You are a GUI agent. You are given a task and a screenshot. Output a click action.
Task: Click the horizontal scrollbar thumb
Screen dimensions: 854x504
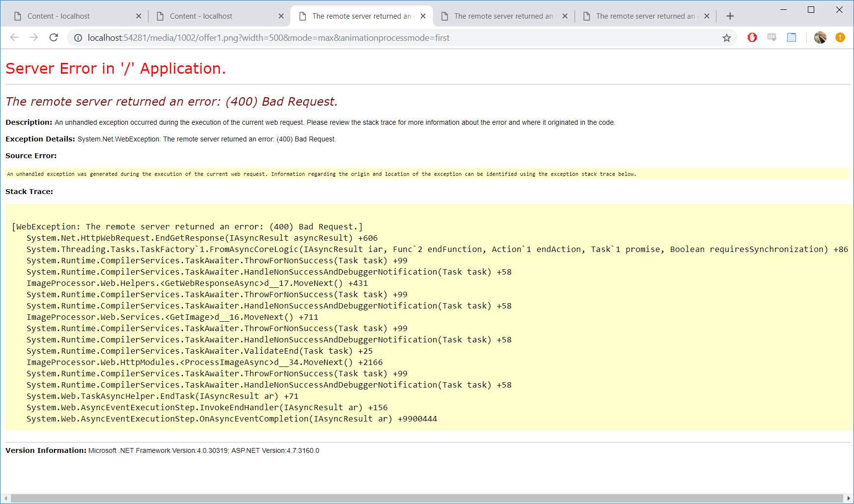point(427,499)
